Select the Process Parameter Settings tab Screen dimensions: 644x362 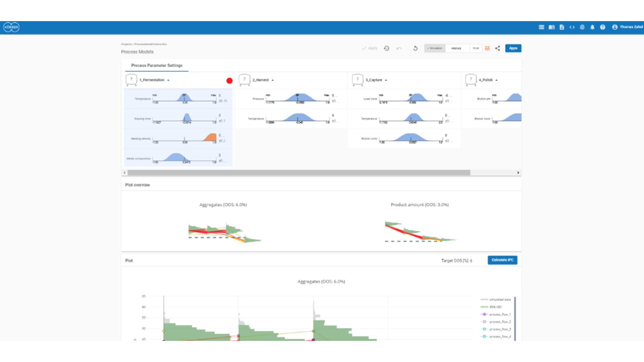point(157,65)
